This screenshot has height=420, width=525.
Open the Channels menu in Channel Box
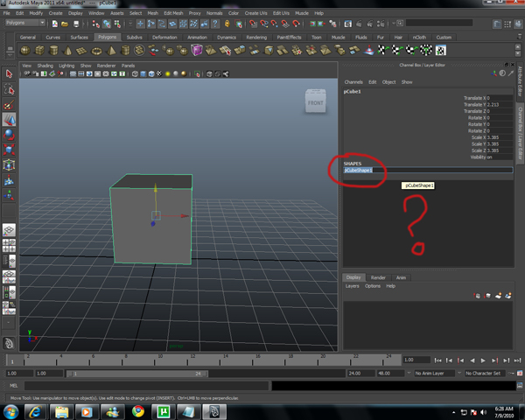click(x=353, y=82)
